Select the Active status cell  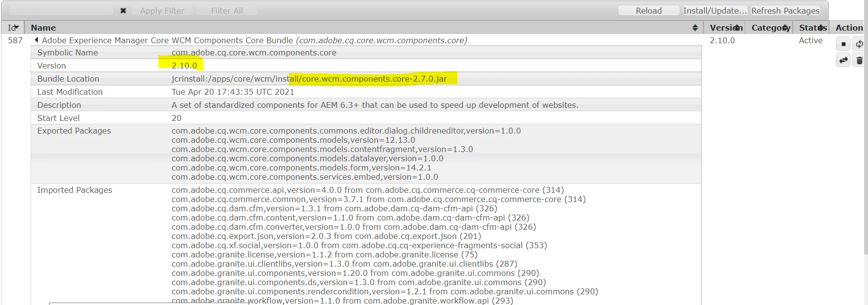(x=811, y=40)
